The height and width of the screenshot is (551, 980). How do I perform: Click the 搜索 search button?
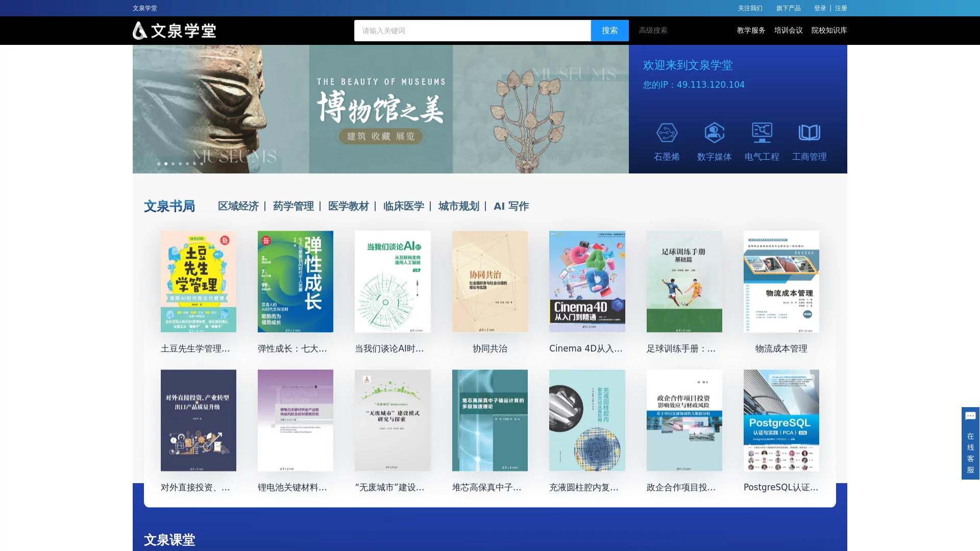[x=609, y=31]
